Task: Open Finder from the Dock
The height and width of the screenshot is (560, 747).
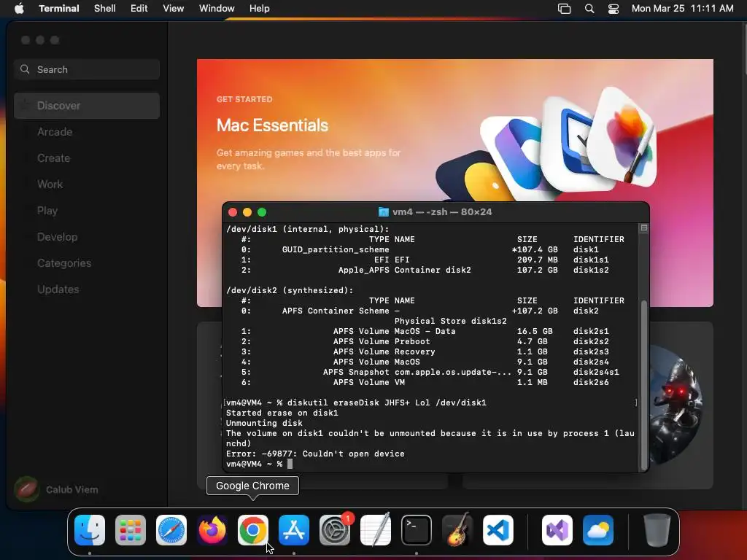Action: pyautogui.click(x=90, y=530)
